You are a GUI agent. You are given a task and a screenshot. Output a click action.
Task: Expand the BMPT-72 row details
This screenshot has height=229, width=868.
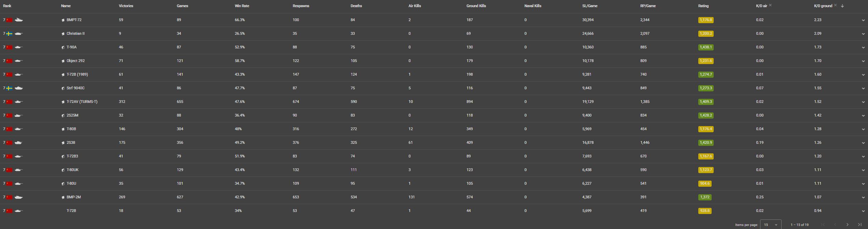coord(863,20)
